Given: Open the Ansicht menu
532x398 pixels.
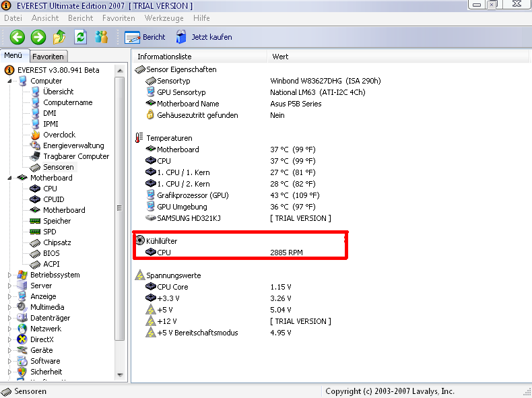Looking at the screenshot, I should [x=45, y=18].
